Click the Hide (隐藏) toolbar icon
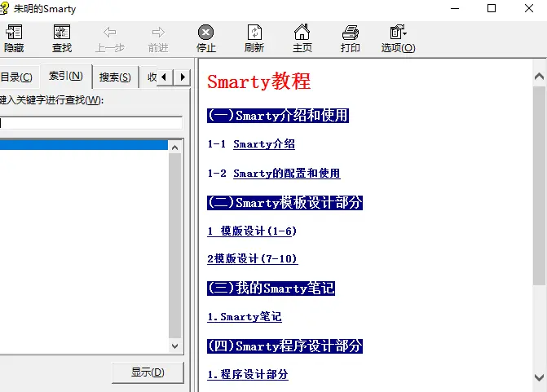The height and width of the screenshot is (392, 547). [x=14, y=33]
